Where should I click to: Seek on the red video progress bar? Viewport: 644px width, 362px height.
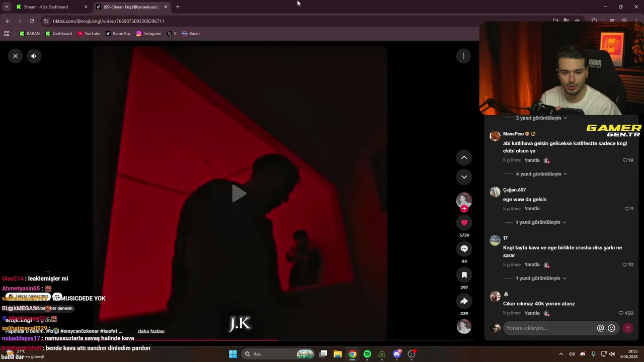[239, 340]
